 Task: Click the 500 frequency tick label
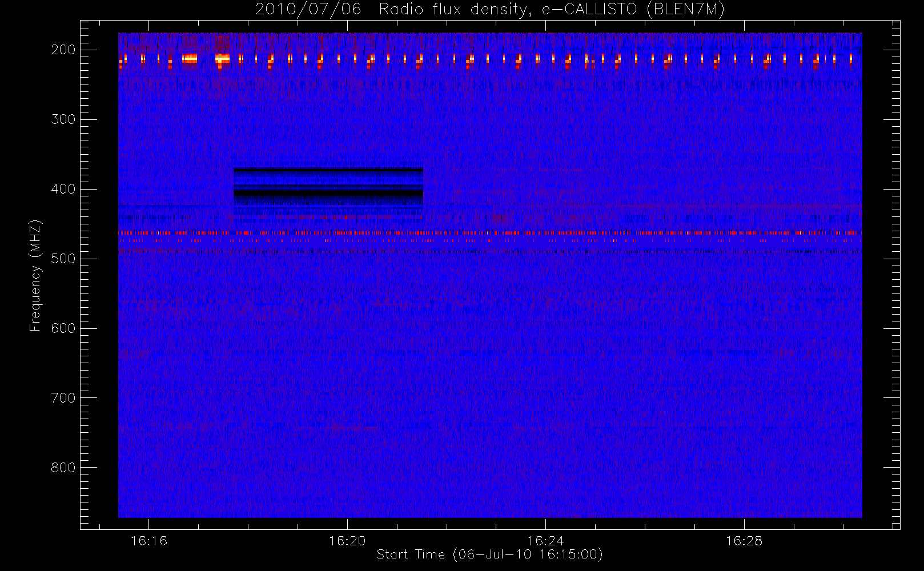[63, 259]
